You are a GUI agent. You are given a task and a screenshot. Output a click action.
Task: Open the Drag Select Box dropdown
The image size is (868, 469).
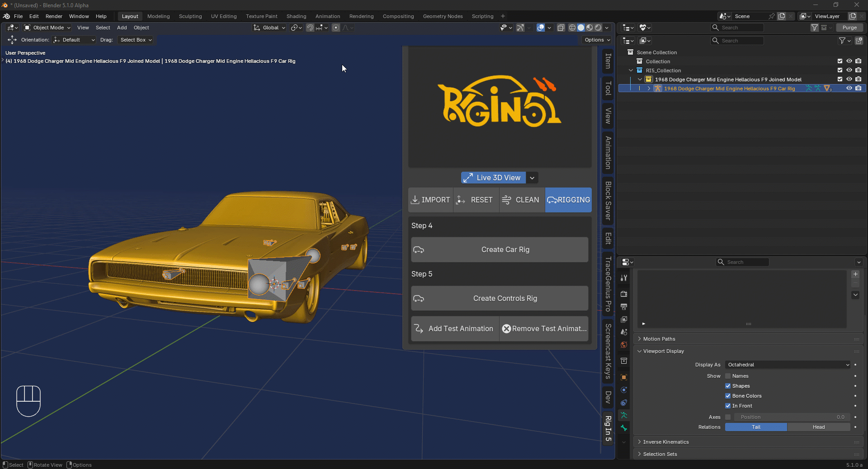136,40
